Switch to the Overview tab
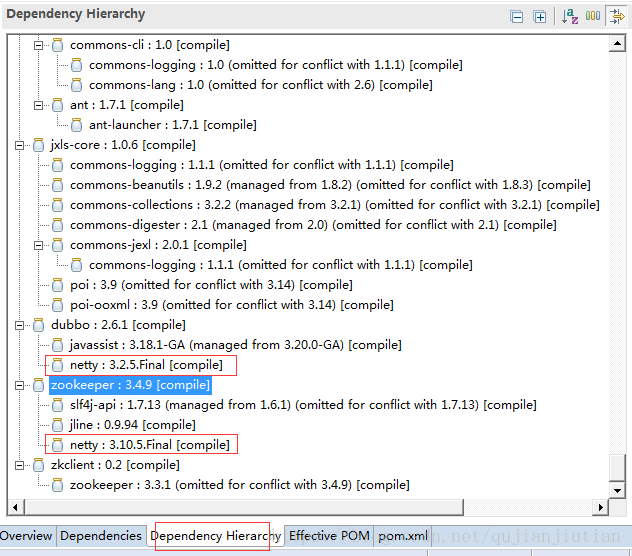 (x=26, y=536)
